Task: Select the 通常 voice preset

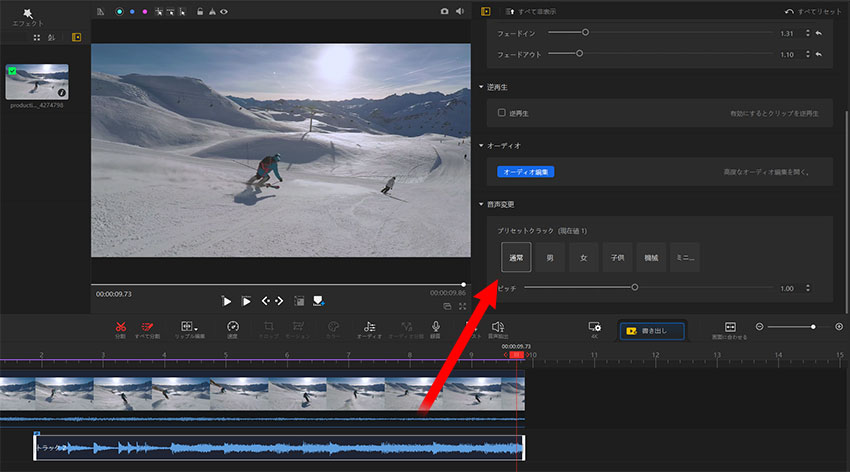Action: (x=516, y=257)
